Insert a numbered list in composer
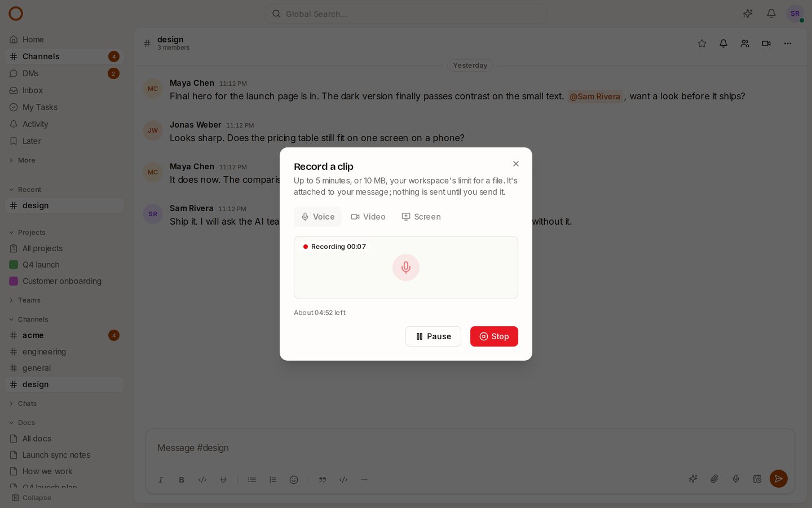The width and height of the screenshot is (812, 508). 273,480
